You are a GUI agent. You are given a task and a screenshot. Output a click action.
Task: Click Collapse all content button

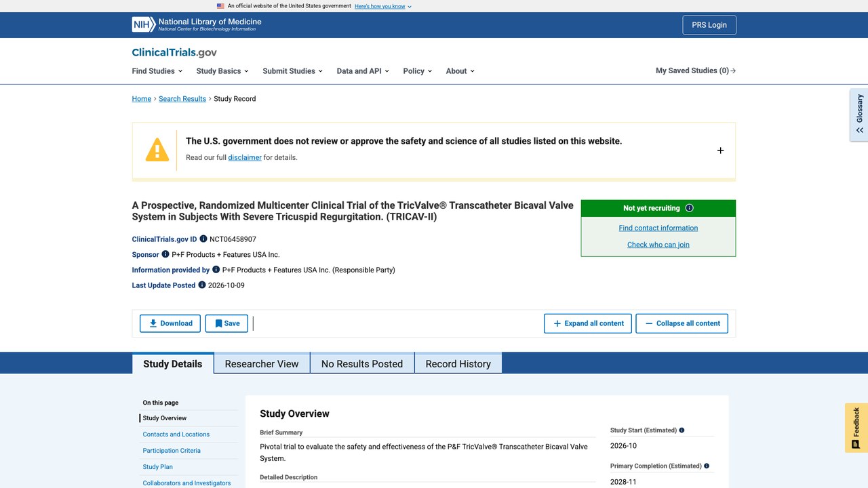coord(682,323)
